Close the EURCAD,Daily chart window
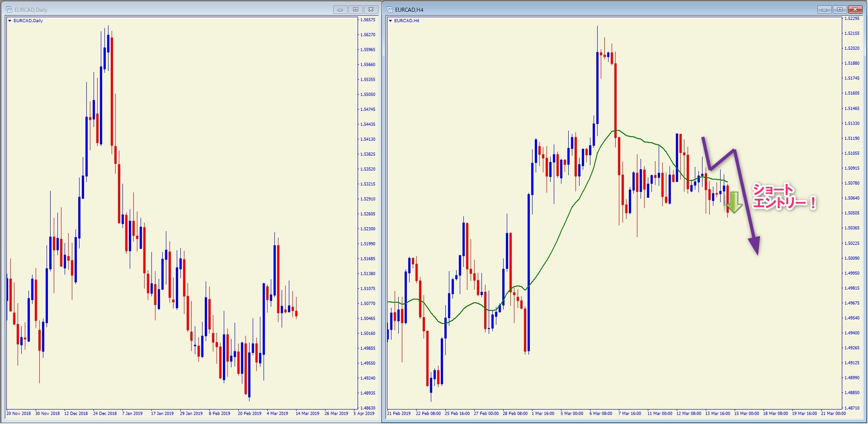Screen dimensions: 868x424 [x=371, y=10]
